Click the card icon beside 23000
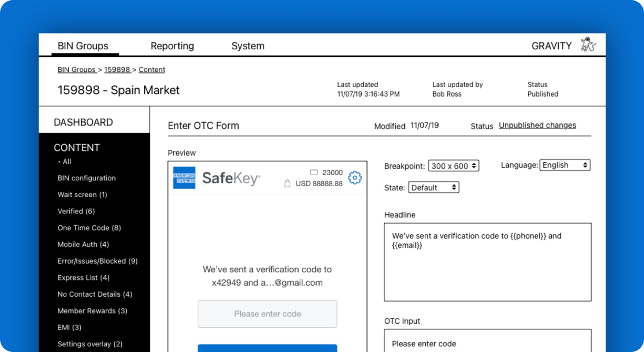This screenshot has width=644, height=352. point(314,172)
